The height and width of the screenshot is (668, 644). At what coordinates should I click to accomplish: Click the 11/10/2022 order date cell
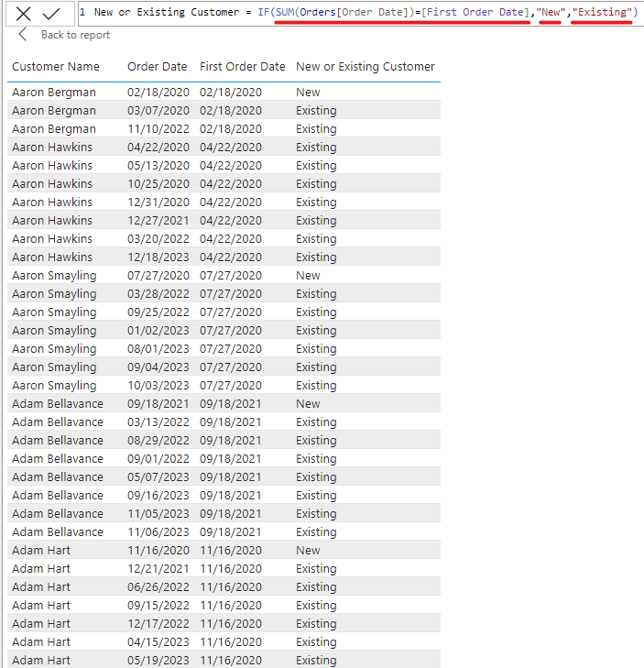pyautogui.click(x=158, y=129)
